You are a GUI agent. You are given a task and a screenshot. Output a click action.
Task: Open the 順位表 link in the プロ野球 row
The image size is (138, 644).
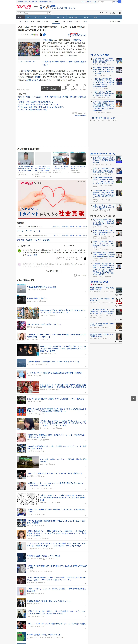(x=72, y=226)
